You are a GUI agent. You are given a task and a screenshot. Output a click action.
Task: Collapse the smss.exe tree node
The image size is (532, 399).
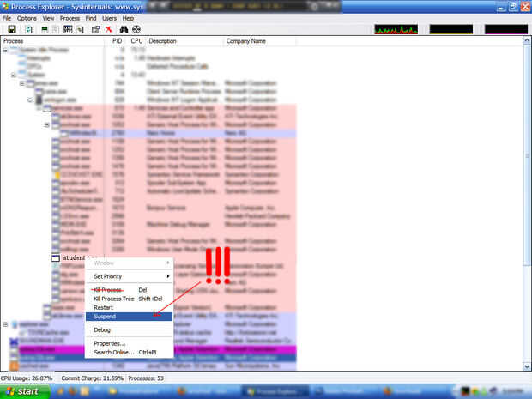click(x=22, y=83)
